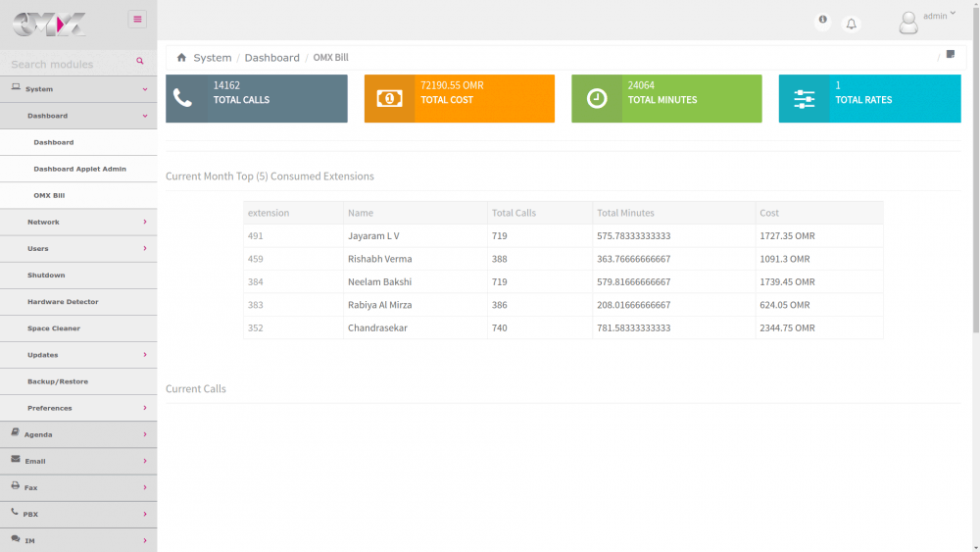
Task: Click the home icon in breadcrumb
Action: pos(181,58)
